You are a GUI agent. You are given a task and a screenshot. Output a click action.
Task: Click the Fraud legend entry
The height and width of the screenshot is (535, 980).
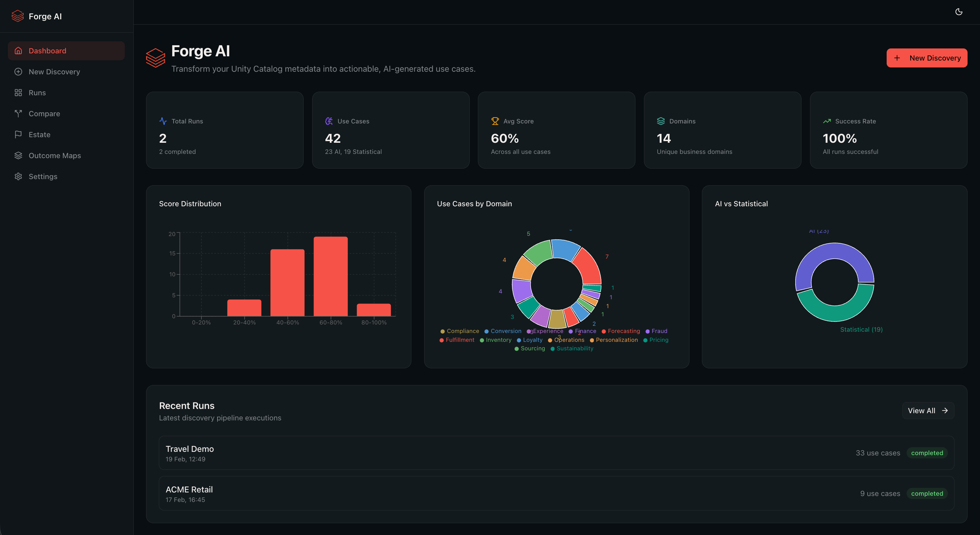tap(656, 331)
